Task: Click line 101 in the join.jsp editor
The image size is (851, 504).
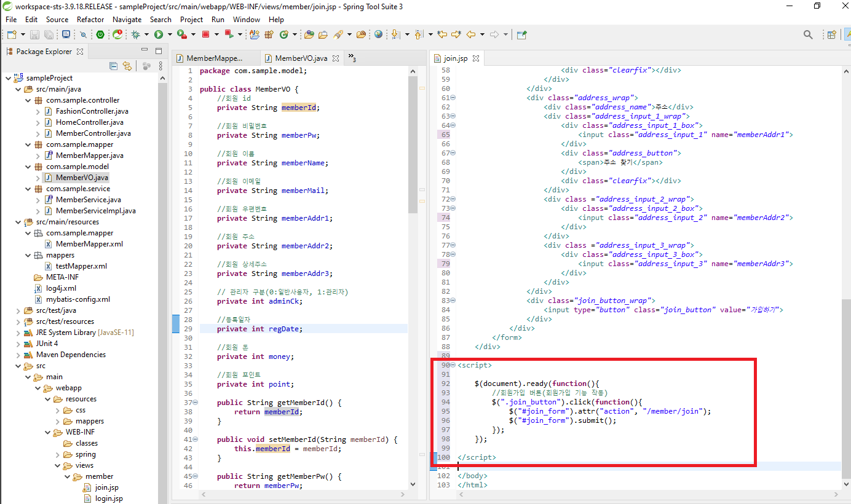Action: (x=649, y=467)
